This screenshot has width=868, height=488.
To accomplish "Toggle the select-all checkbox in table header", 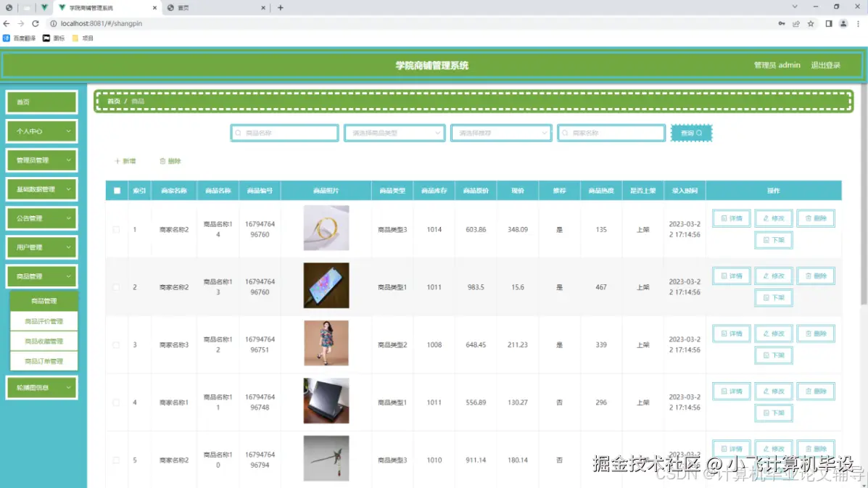I will 117,191.
